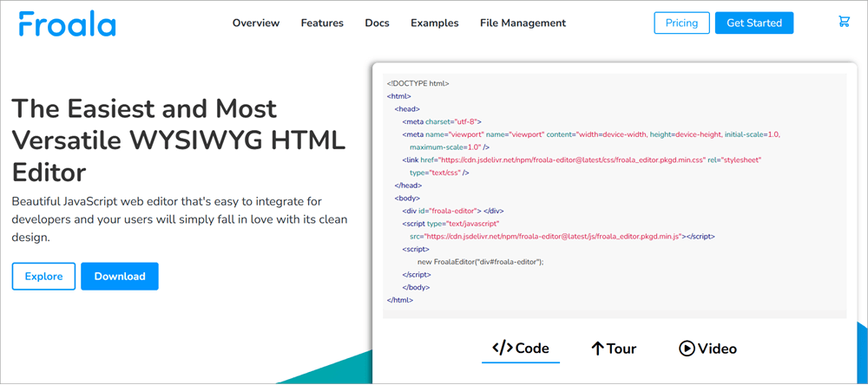
Task: Switch to the Tour tab label
Action: (621, 349)
